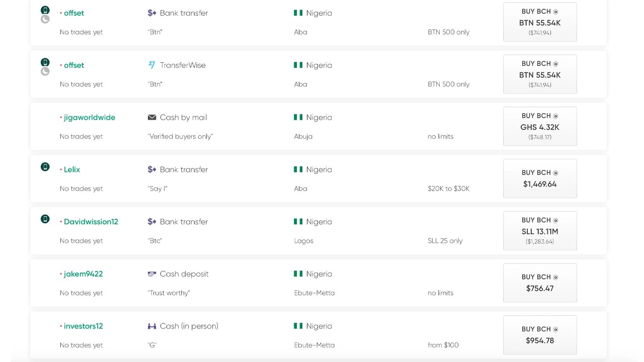644x362 pixels.
Task: Click the phone-verified icon beside Lelix
Action: pos(45,166)
